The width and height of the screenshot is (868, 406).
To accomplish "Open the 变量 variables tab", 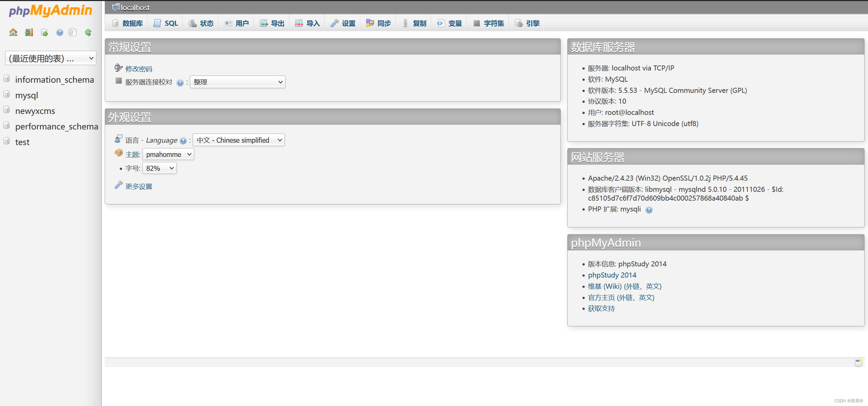I will [x=450, y=23].
